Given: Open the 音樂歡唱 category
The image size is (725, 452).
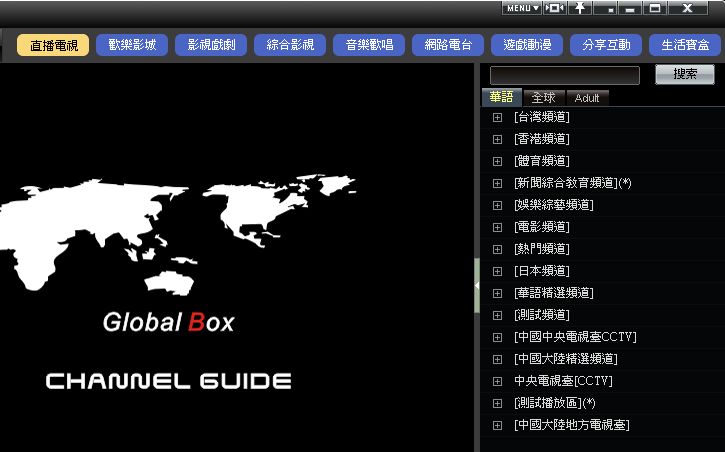Looking at the screenshot, I should pyautogui.click(x=369, y=45).
